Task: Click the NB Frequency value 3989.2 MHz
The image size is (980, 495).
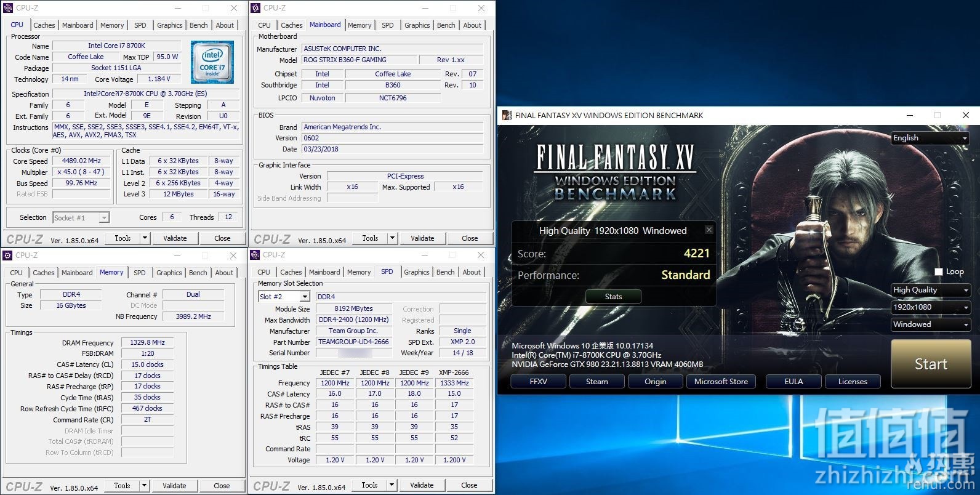Action: (x=193, y=316)
